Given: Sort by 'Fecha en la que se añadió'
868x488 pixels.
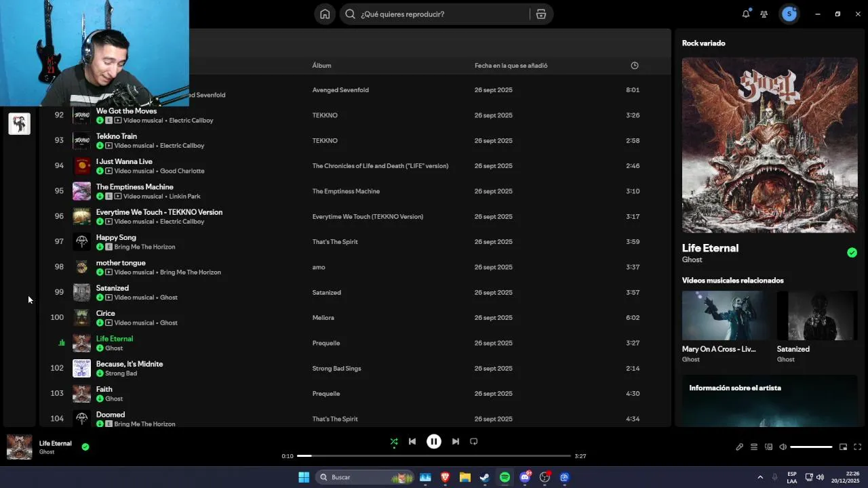Looking at the screenshot, I should pos(511,66).
